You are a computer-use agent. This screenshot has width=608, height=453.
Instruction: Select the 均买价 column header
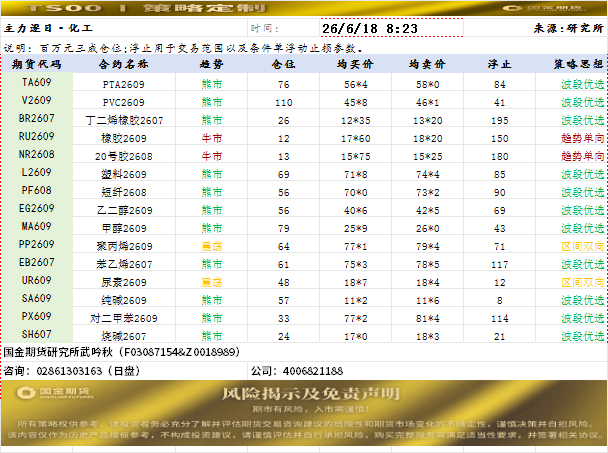pos(355,64)
